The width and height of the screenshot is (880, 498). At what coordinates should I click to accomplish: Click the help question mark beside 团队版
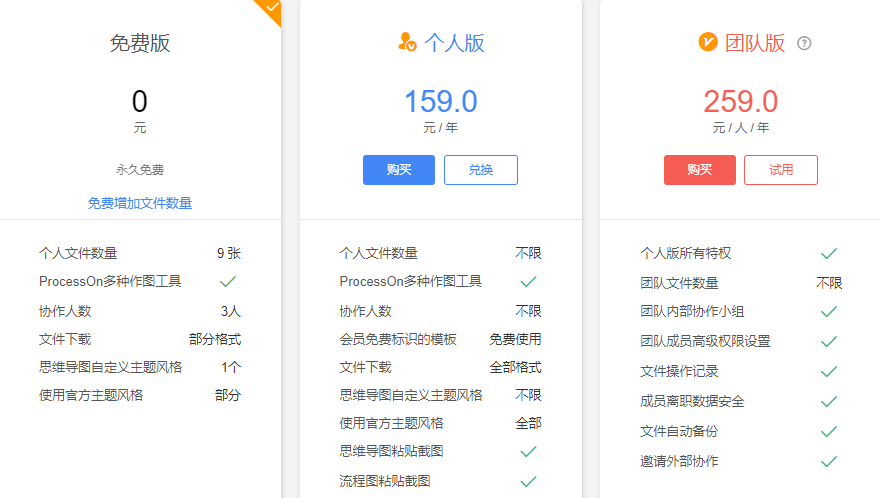click(804, 43)
